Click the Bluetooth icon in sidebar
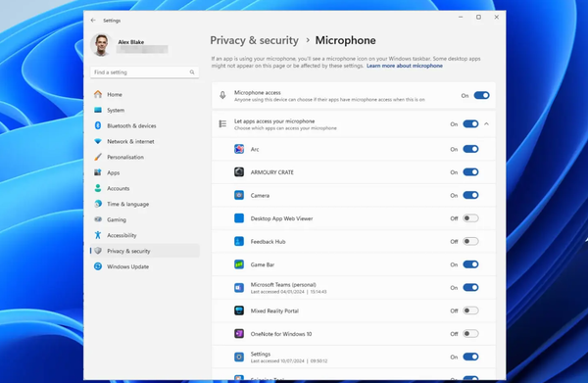 pos(98,125)
